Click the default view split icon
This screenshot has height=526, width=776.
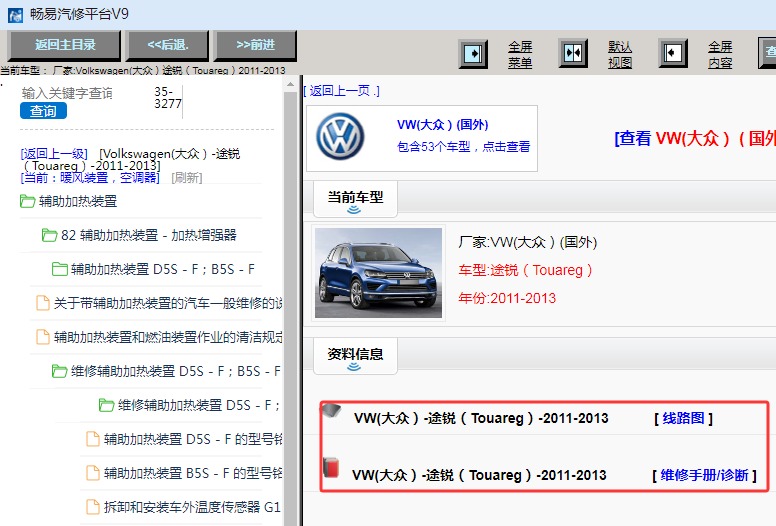point(573,53)
